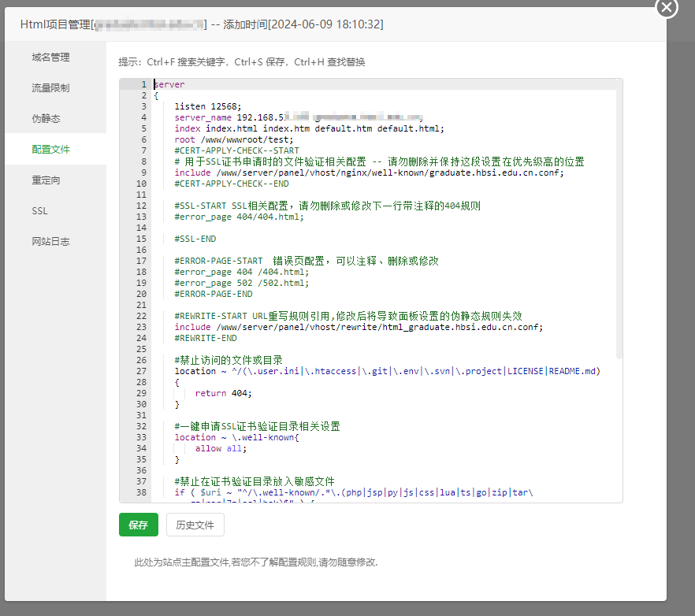Click 'location ~ \.well-known{' line

tap(237, 437)
